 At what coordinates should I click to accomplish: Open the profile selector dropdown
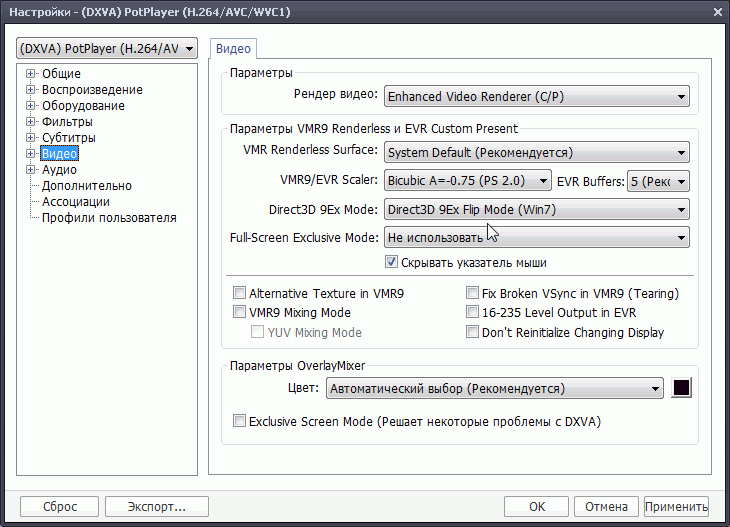[107, 49]
